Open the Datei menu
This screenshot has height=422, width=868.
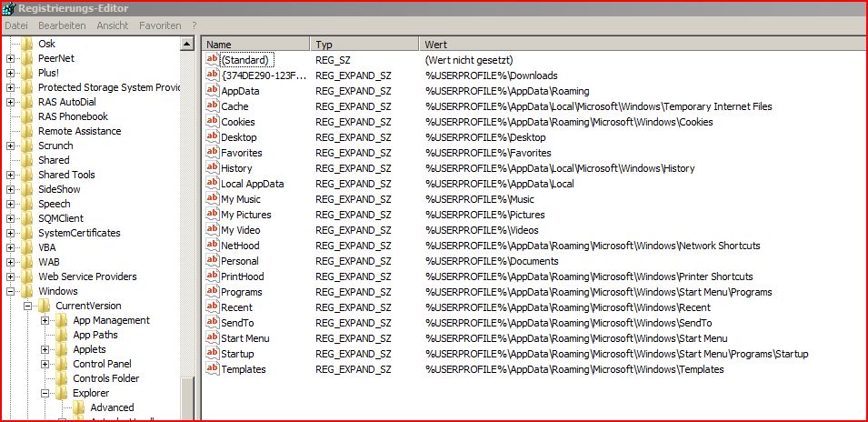[x=16, y=25]
